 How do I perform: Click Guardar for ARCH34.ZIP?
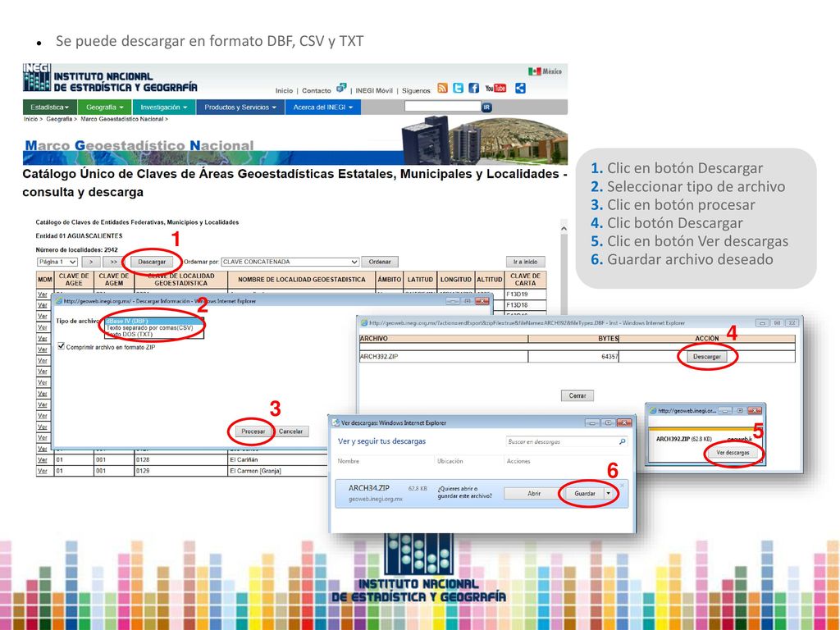[x=584, y=493]
